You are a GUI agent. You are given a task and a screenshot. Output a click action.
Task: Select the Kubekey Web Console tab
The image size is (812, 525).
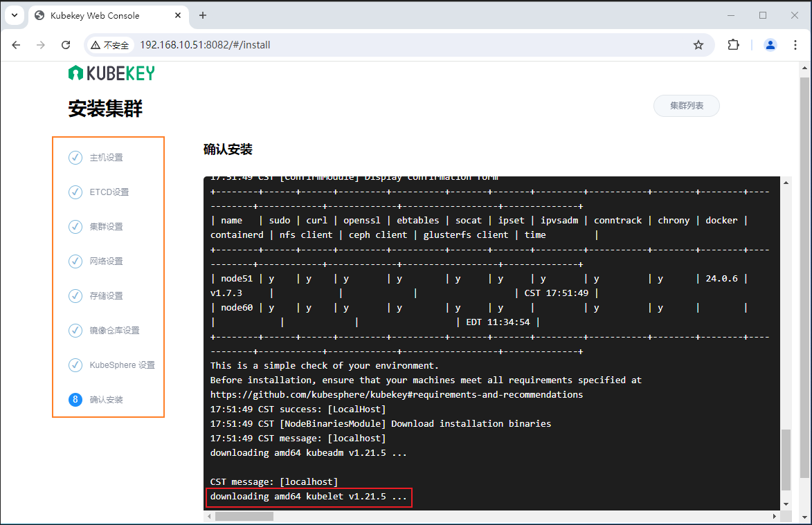[108, 16]
